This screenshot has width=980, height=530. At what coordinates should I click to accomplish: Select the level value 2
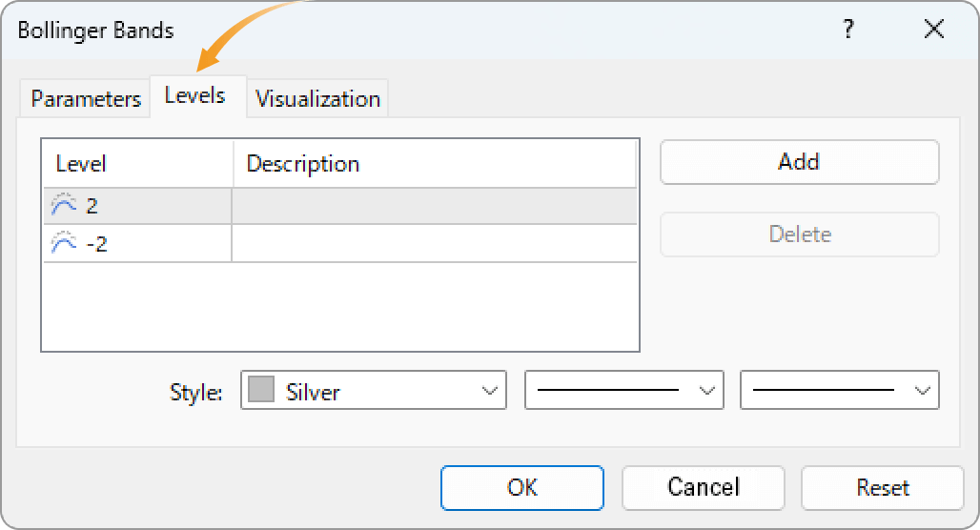click(92, 206)
